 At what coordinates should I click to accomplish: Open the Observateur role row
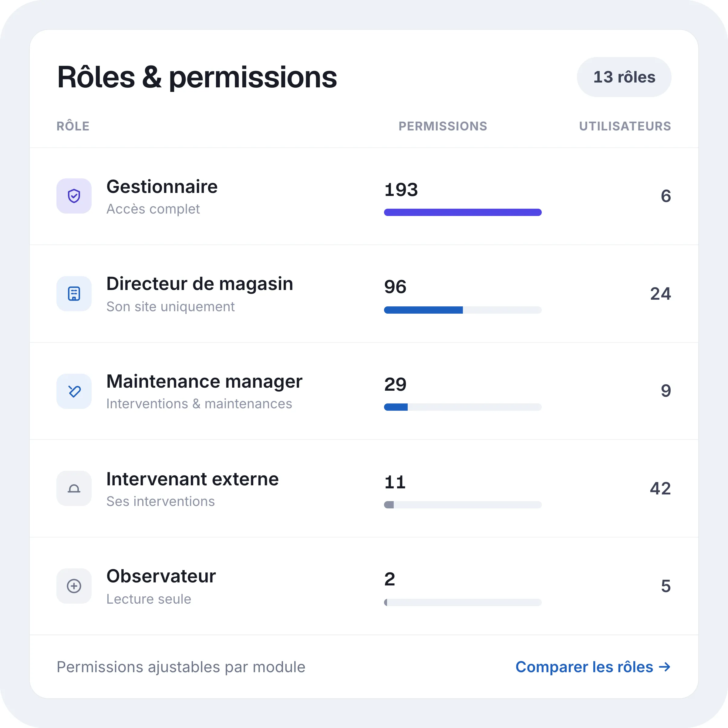pos(364,586)
